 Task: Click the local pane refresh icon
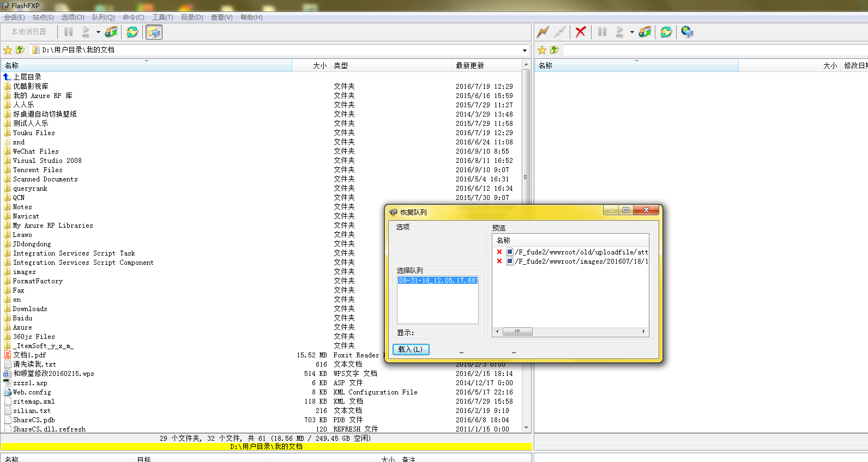click(x=132, y=32)
